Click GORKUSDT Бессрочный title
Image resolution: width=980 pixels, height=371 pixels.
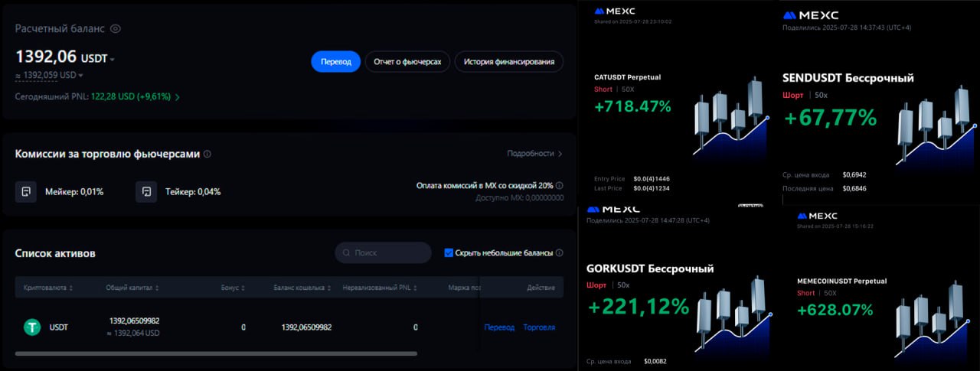[x=650, y=268]
